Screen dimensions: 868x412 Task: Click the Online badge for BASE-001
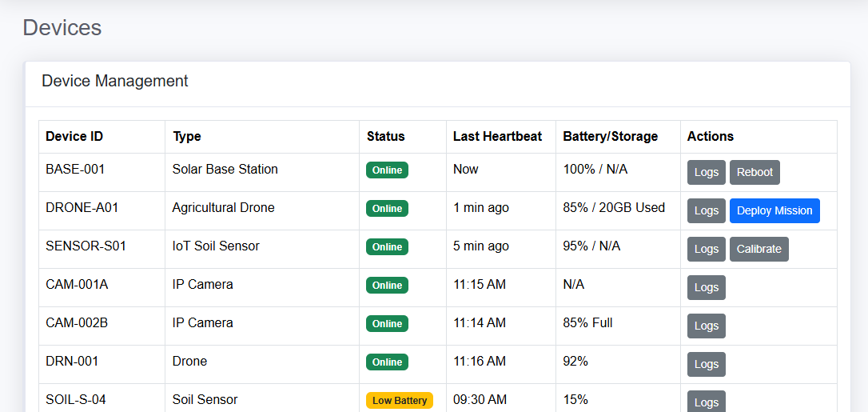click(x=387, y=170)
